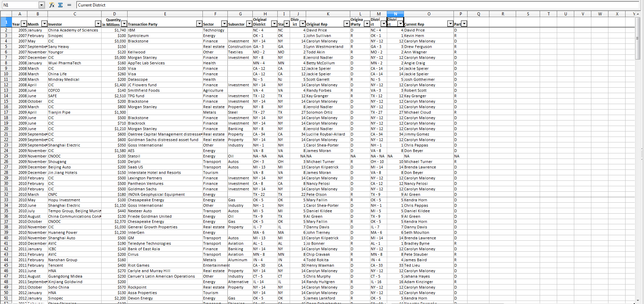Click cell reading General Growth Properties
Image resolution: width=644 pixels, height=304 pixels.
165,227
